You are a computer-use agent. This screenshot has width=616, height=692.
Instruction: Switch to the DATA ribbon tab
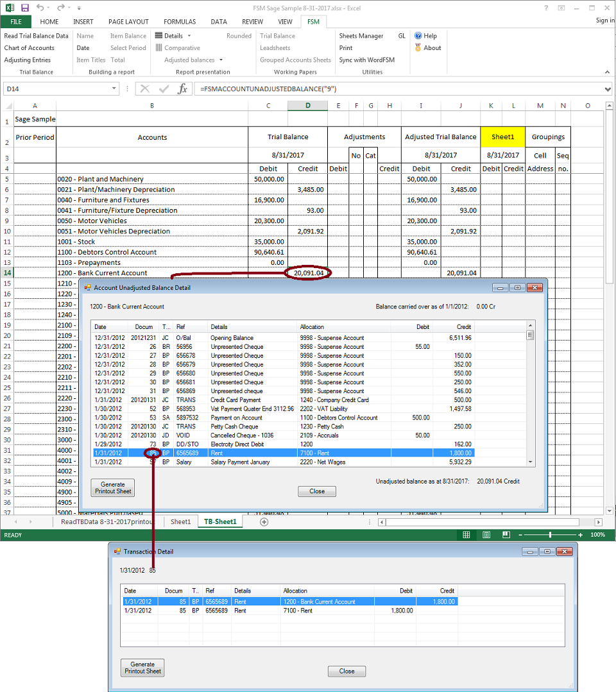pyautogui.click(x=219, y=22)
